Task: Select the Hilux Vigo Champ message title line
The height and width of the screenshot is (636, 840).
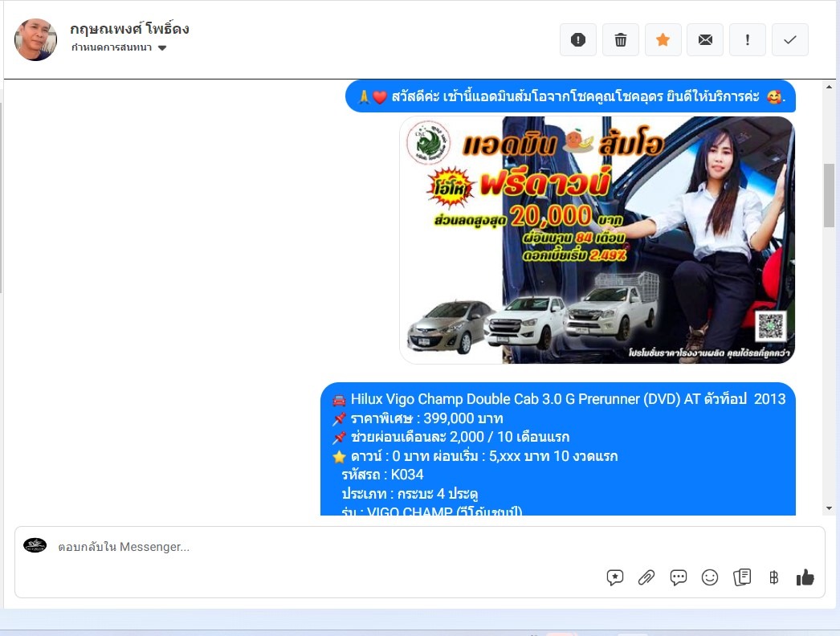Action: pyautogui.click(x=559, y=399)
